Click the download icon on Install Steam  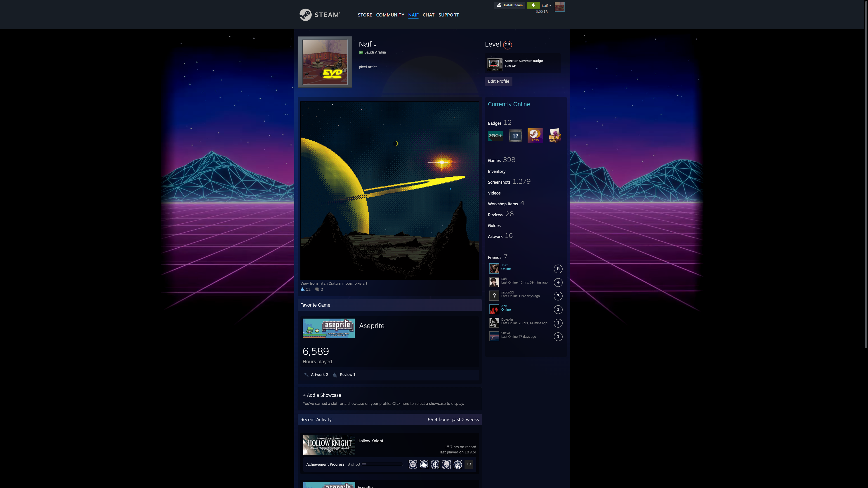[x=499, y=5]
